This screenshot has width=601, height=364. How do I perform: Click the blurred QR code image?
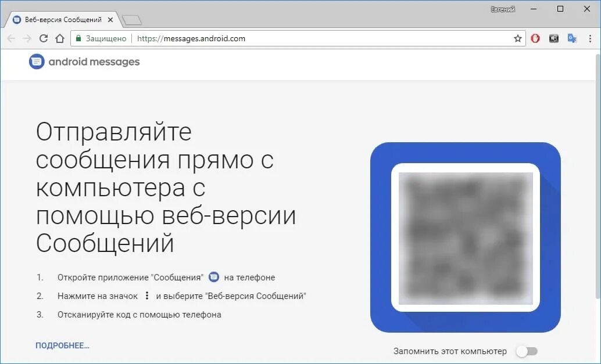pyautogui.click(x=466, y=238)
